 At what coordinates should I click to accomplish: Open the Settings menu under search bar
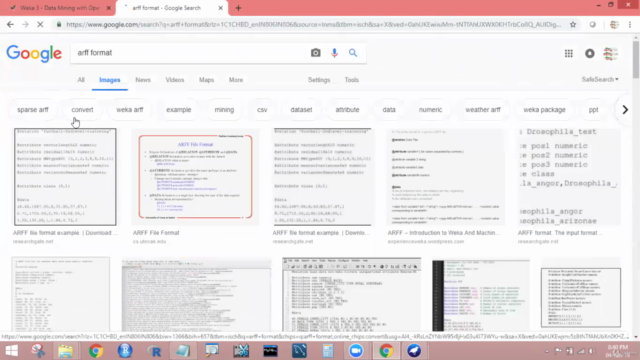click(319, 80)
